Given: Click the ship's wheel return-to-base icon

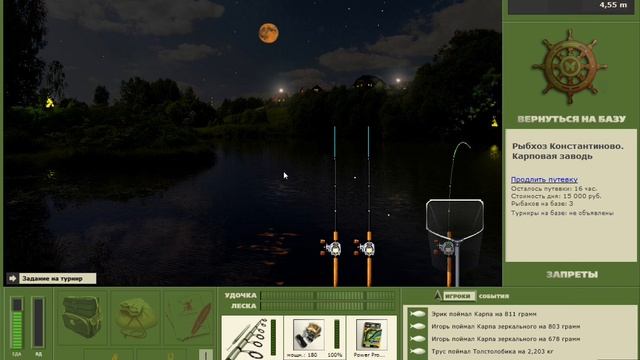Looking at the screenshot, I should 569,67.
